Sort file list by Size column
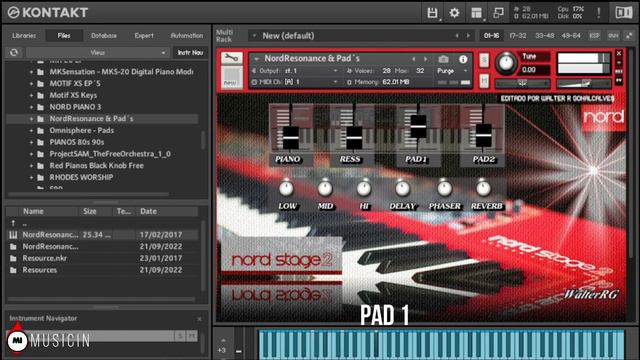 [95, 211]
